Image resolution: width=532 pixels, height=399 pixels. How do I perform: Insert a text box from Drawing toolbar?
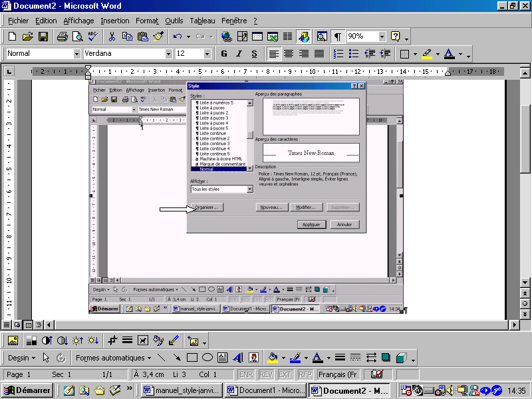coord(223,358)
